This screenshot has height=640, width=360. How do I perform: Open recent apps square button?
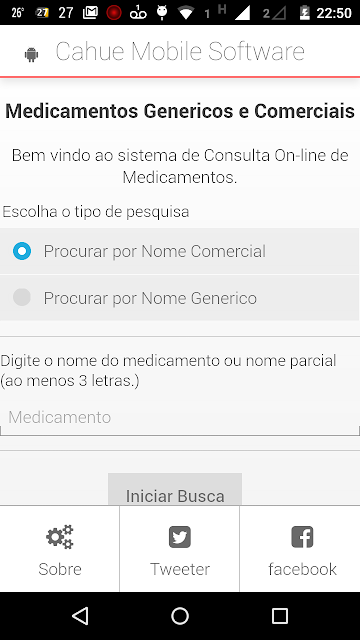click(x=280, y=616)
